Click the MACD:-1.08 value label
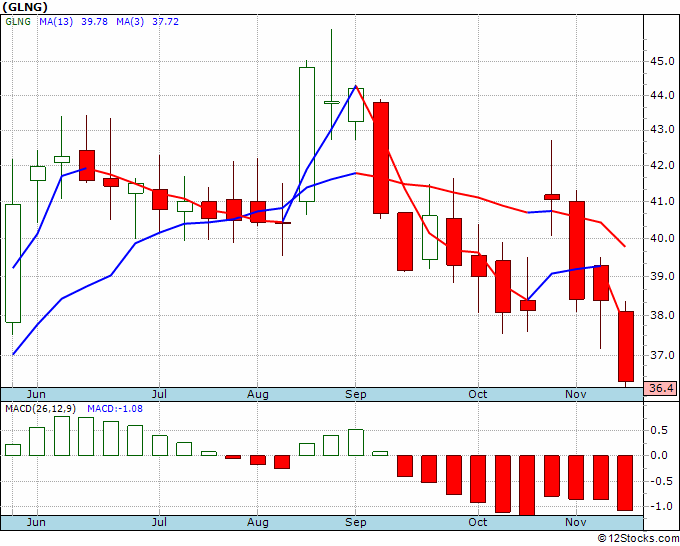Screen dimensions: 680x546 115,409
